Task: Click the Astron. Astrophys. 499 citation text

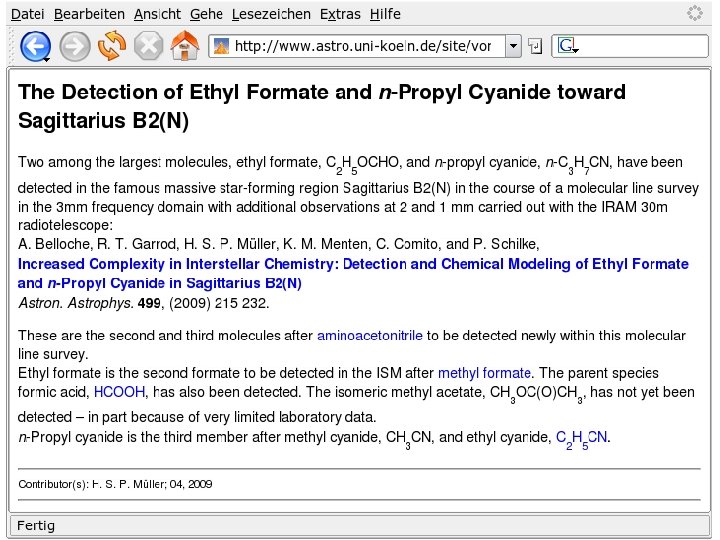Action: coord(143,303)
